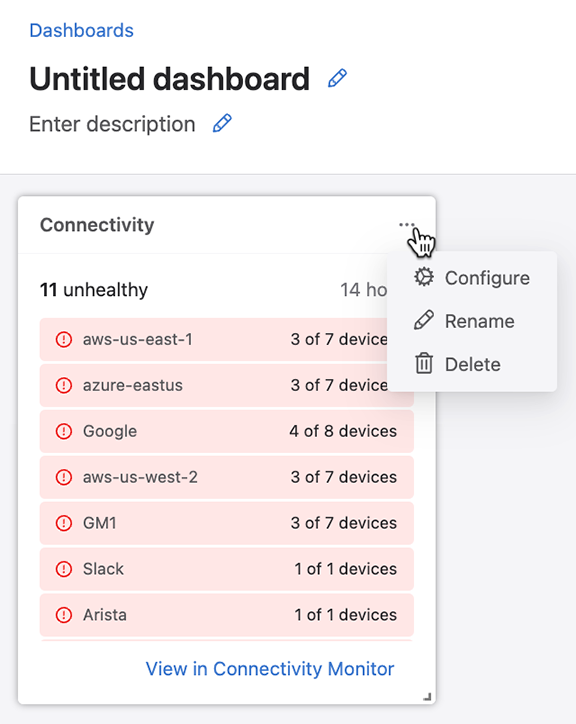576x724 pixels.
Task: Click the Untitled dashboard title text
Action: pos(169,79)
